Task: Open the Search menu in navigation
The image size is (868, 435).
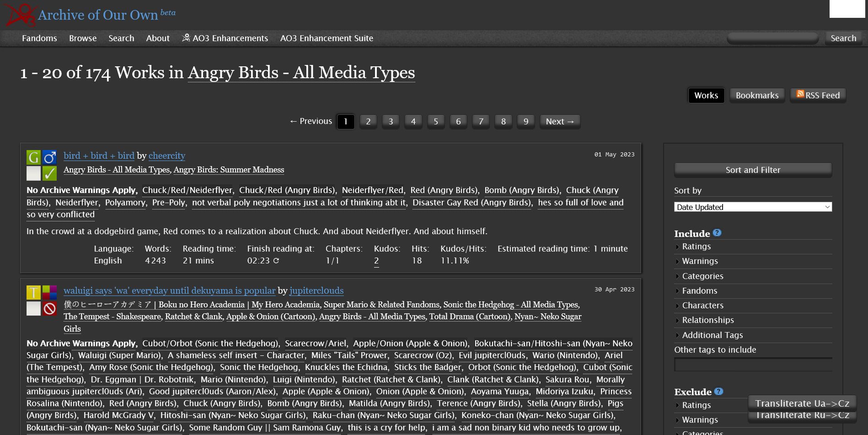Action: (121, 38)
